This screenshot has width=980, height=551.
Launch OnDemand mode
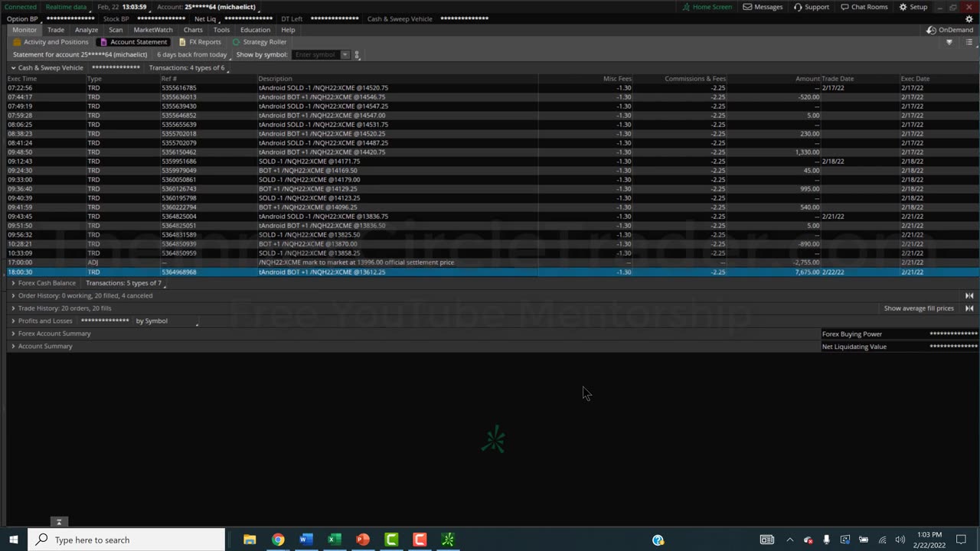click(x=949, y=30)
